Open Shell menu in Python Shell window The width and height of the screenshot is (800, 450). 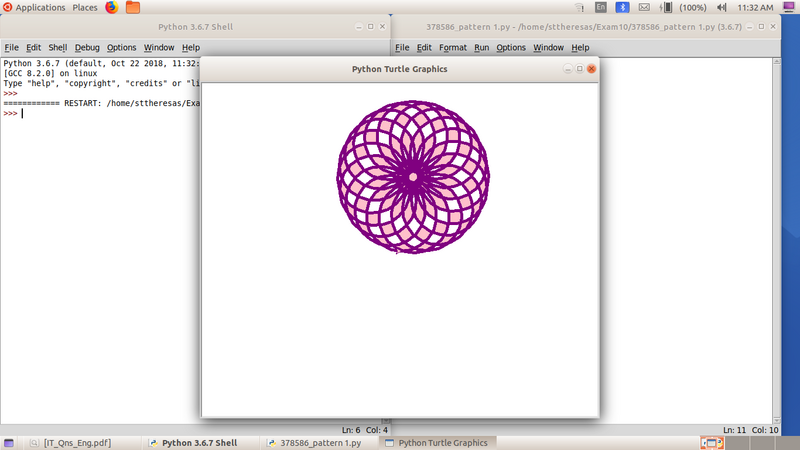point(58,47)
